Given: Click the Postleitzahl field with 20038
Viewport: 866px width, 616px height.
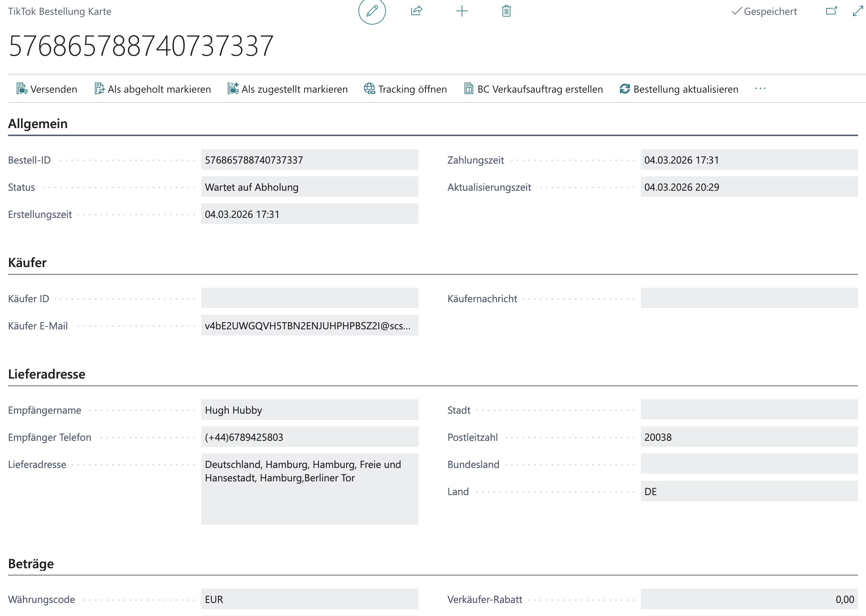Looking at the screenshot, I should coord(748,437).
